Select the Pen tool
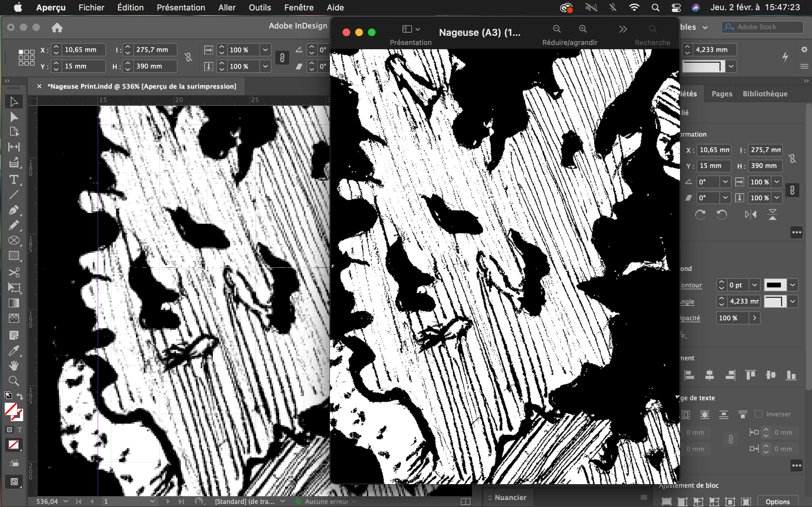 [14, 210]
